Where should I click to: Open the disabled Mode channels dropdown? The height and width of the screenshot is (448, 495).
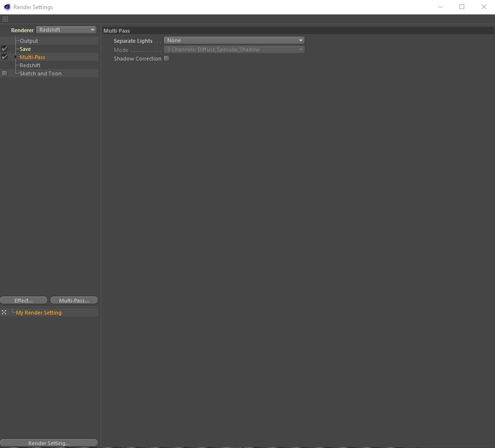click(x=234, y=49)
